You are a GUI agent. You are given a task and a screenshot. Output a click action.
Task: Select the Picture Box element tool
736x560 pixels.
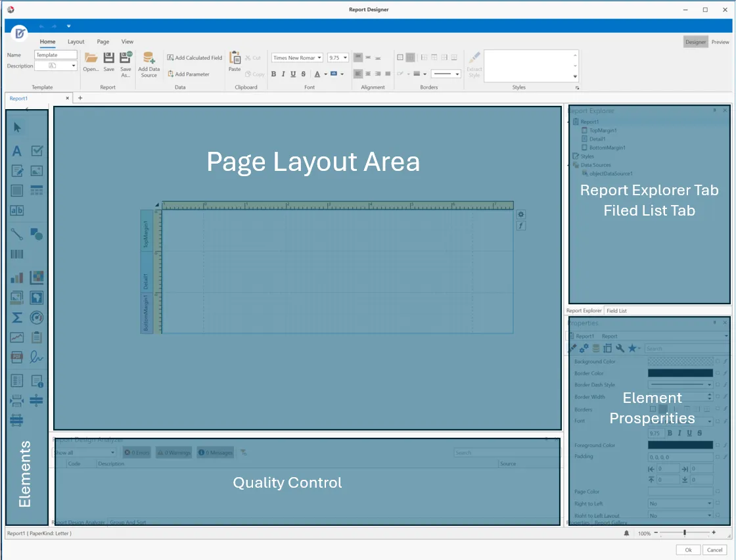point(37,170)
